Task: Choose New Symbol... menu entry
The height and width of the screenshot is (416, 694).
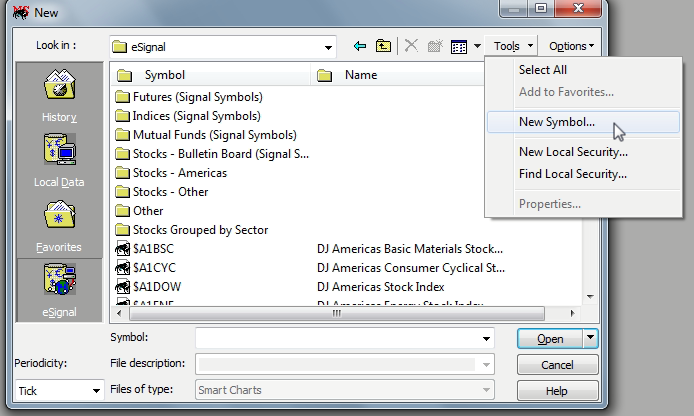Action: coord(583,122)
